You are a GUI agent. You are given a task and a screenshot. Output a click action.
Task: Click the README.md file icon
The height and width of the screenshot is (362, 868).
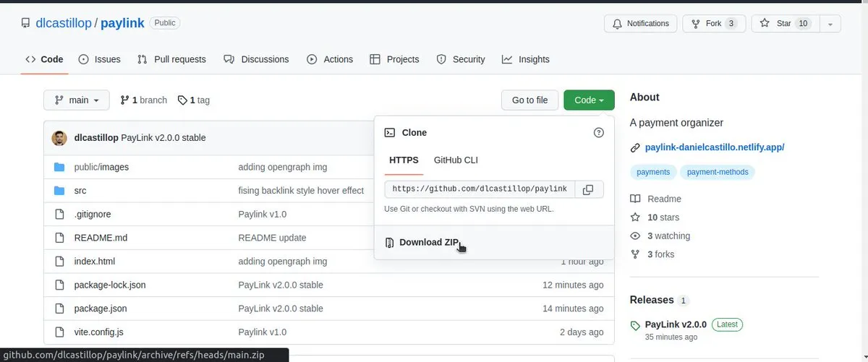click(x=59, y=238)
